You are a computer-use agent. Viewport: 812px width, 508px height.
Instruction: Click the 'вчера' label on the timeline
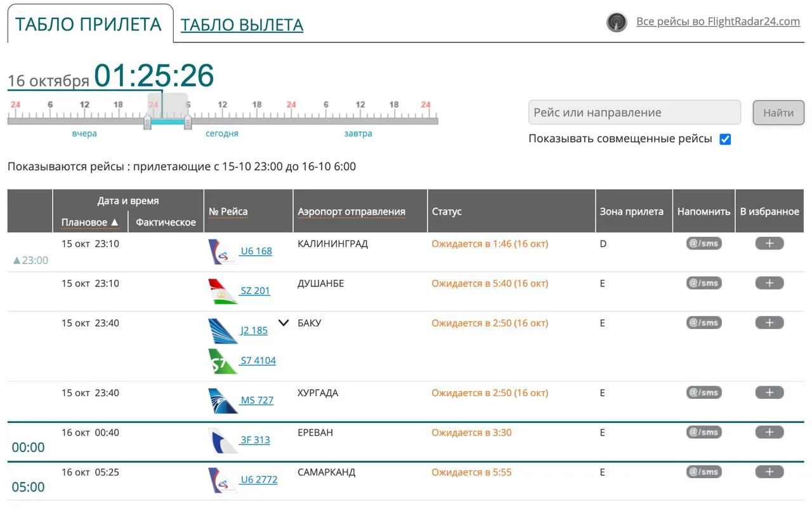coord(84,134)
